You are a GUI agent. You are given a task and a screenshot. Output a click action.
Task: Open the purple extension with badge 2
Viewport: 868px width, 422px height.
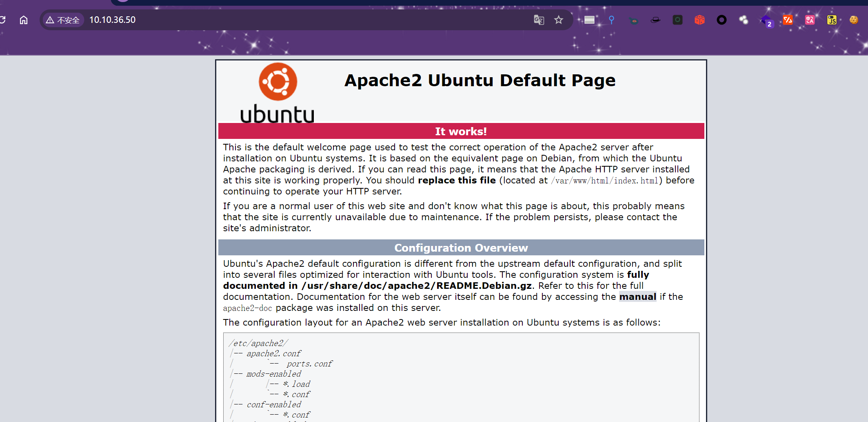tap(766, 20)
